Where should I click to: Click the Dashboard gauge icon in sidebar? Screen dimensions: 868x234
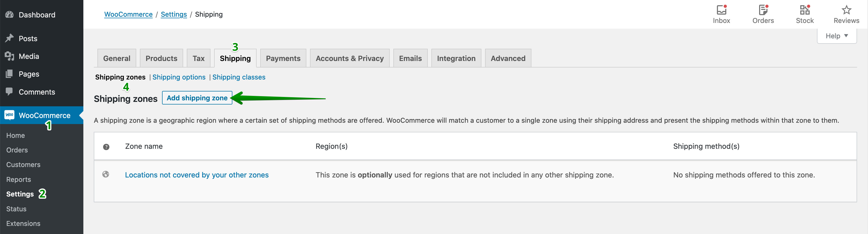(x=9, y=15)
